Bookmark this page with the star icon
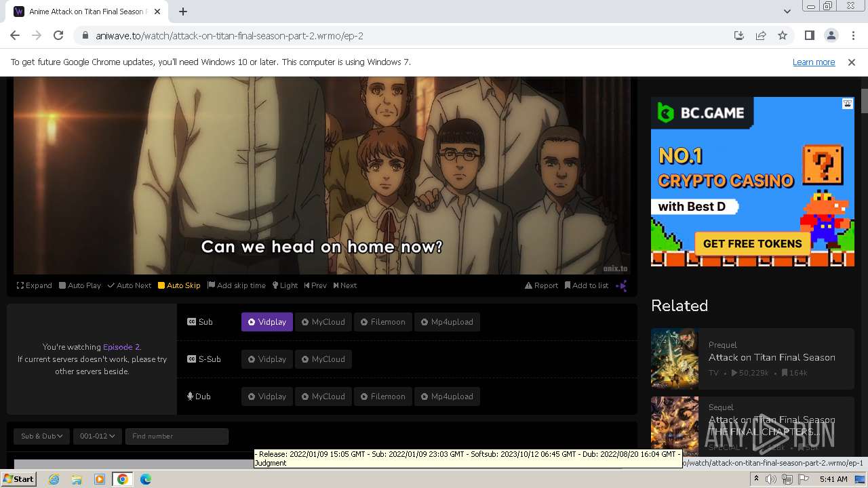The width and height of the screenshot is (868, 488). (x=783, y=36)
